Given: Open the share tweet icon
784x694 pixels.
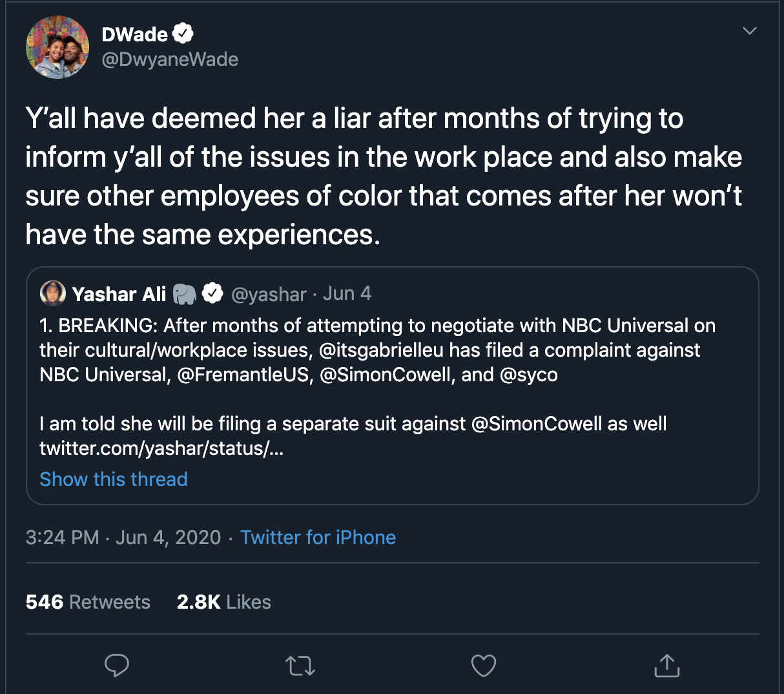Looking at the screenshot, I should coord(666,665).
